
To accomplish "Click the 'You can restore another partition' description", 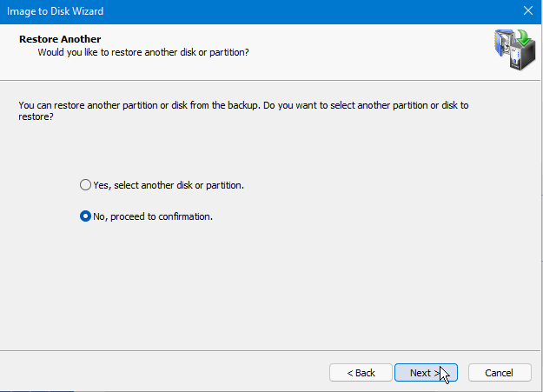I will [x=243, y=105].
